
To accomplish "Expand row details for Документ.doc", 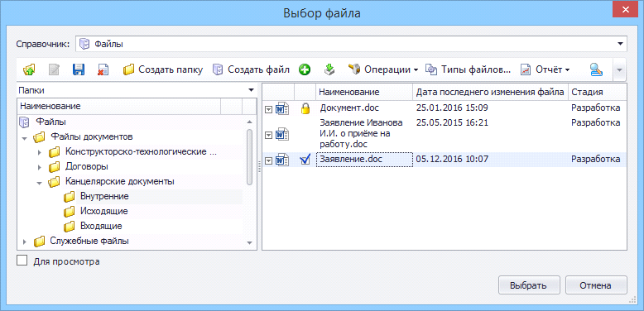I will coord(268,109).
